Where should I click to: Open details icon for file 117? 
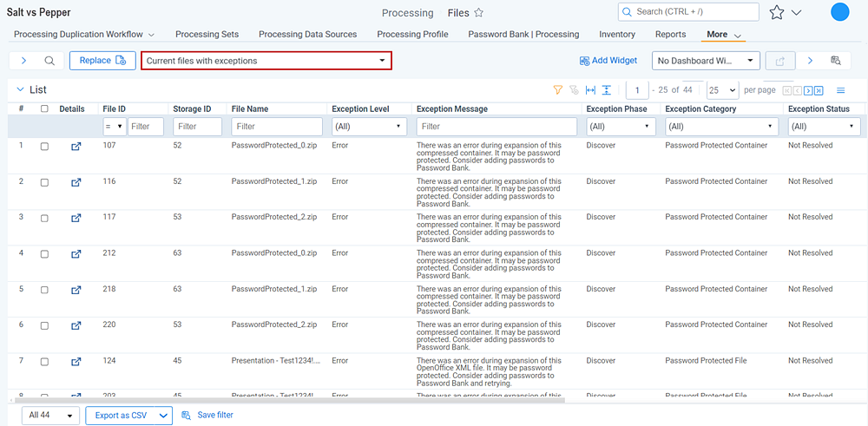click(x=76, y=218)
